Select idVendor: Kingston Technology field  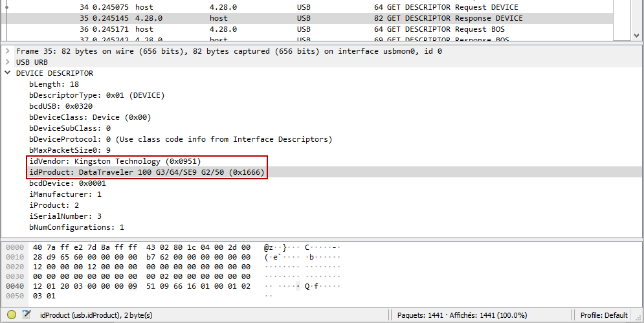[x=115, y=161]
